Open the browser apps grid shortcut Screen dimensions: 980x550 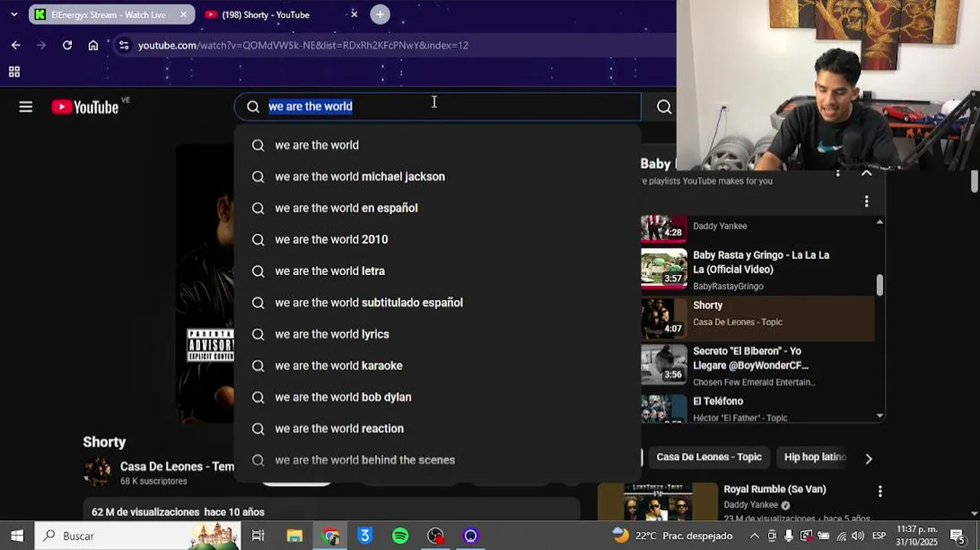(14, 72)
